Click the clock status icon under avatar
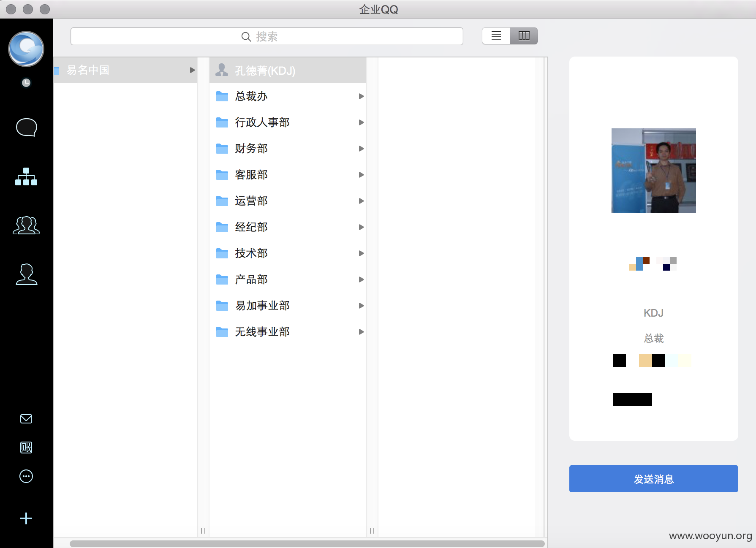 point(26,83)
